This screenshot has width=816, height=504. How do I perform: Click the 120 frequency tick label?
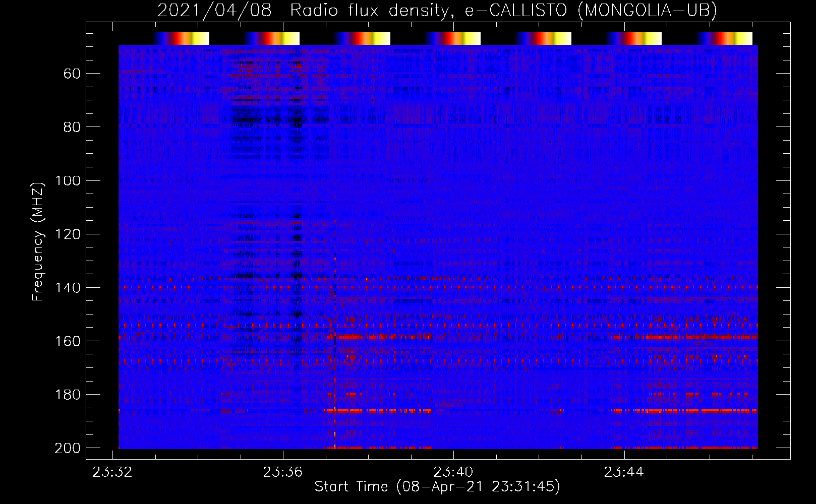pyautogui.click(x=68, y=234)
